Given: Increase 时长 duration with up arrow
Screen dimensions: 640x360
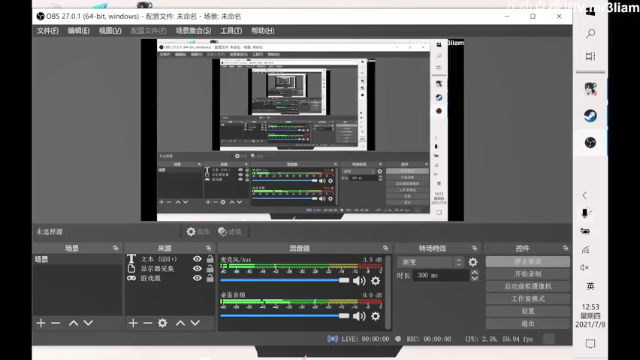Looking at the screenshot, I should click(x=474, y=272).
